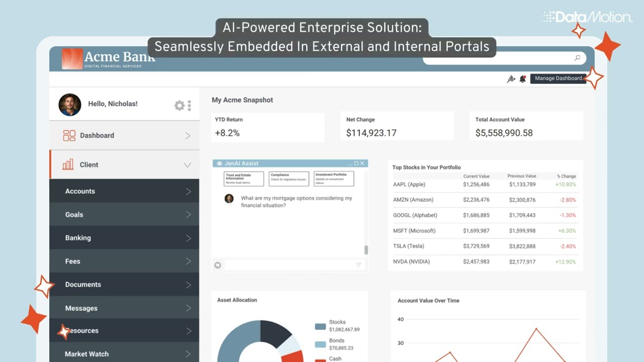Select the AMZN (Amazon) stock row
The width and height of the screenshot is (644, 362).
pyautogui.click(x=485, y=200)
